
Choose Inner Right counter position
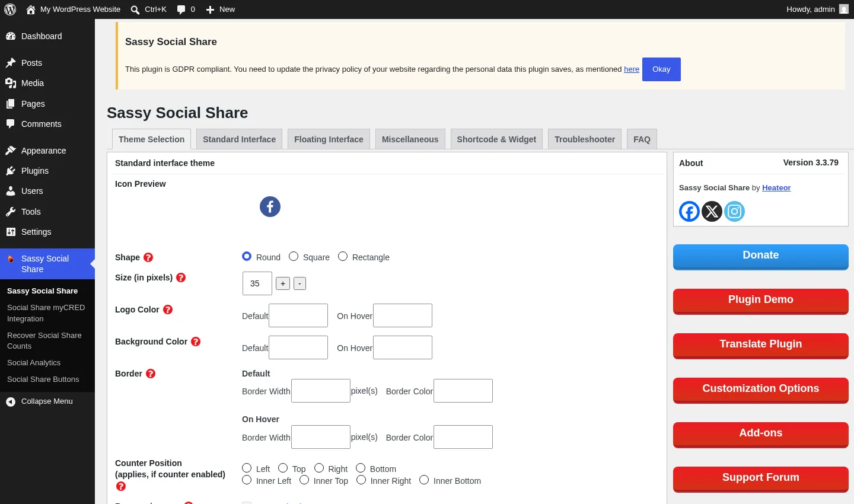click(361, 480)
